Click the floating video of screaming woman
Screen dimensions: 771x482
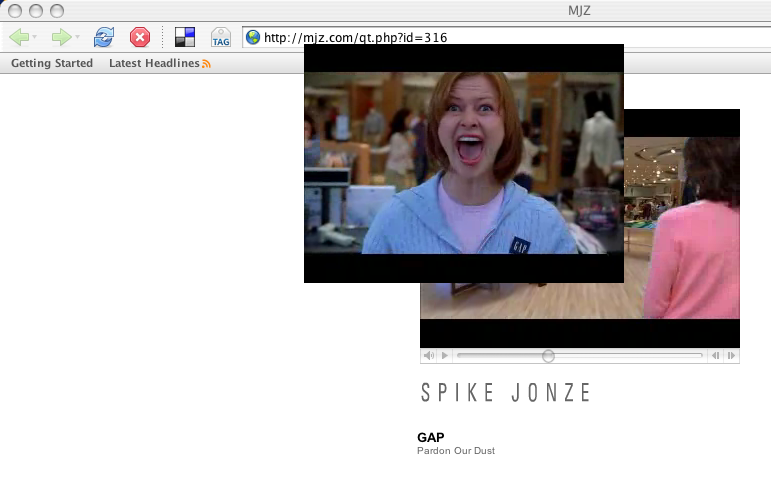click(464, 163)
